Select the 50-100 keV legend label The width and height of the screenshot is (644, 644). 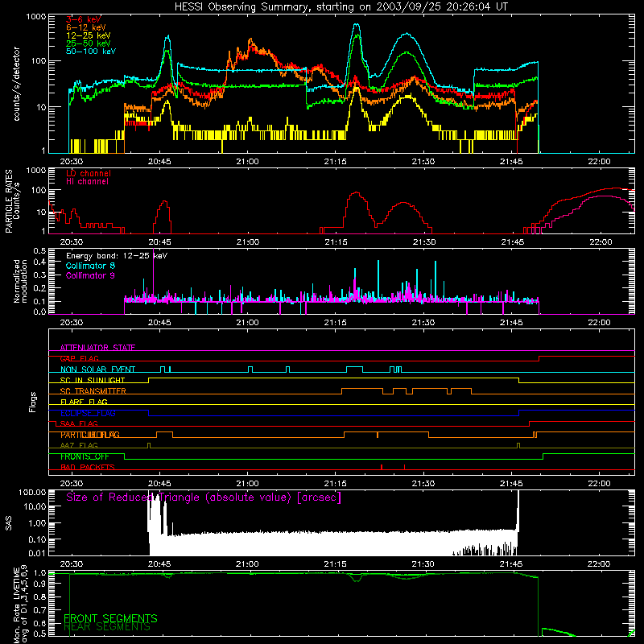91,52
